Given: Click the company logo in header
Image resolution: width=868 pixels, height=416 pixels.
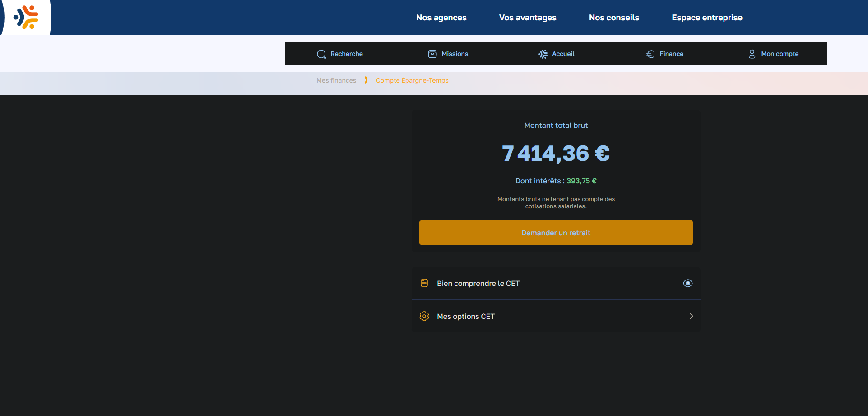Looking at the screenshot, I should pyautogui.click(x=26, y=17).
